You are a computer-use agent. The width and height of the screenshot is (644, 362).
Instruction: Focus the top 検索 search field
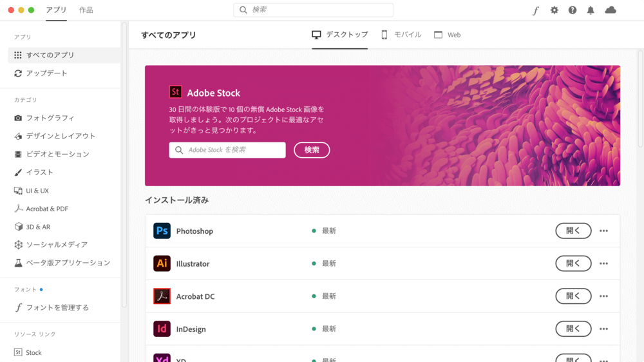click(314, 10)
